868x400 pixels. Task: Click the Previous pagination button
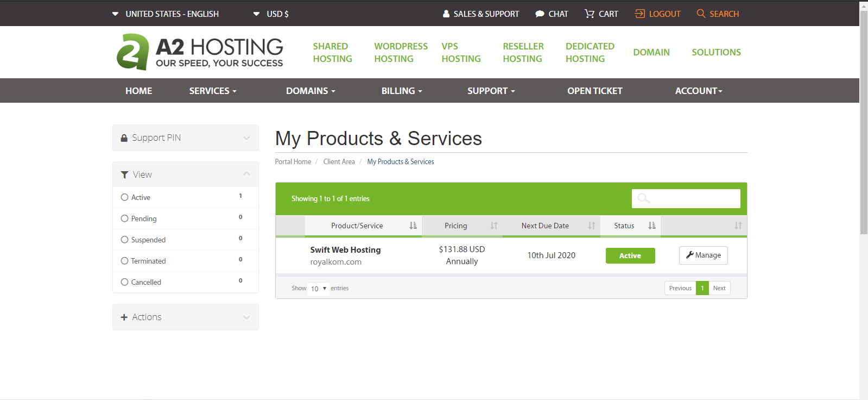pos(680,288)
